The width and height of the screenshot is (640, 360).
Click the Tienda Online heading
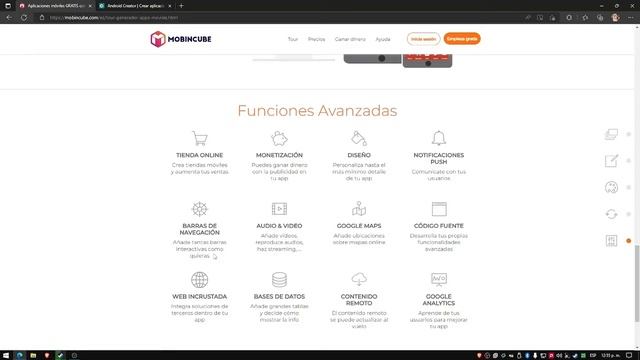200,155
